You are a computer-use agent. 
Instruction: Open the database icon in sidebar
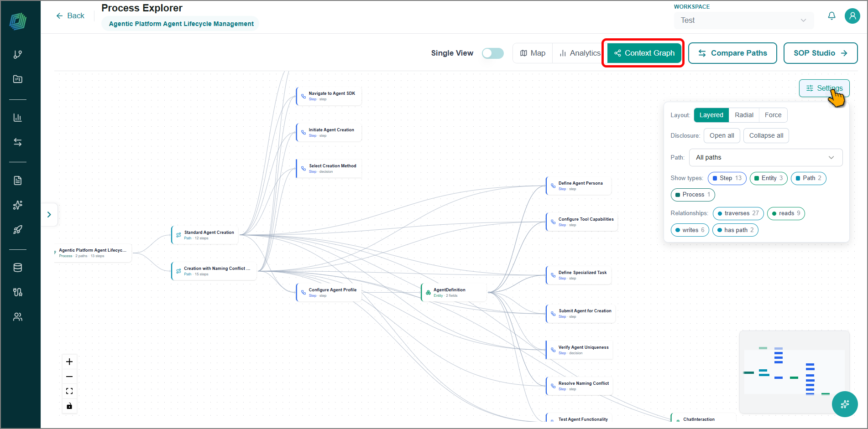(18, 268)
